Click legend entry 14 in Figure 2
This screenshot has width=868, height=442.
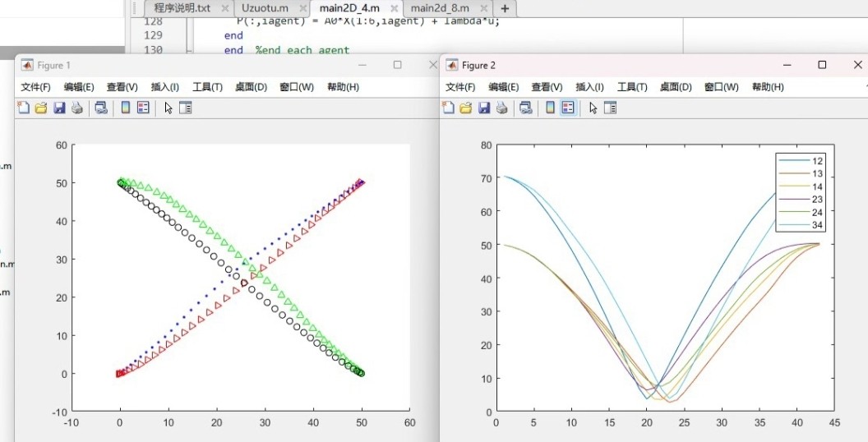click(x=801, y=186)
